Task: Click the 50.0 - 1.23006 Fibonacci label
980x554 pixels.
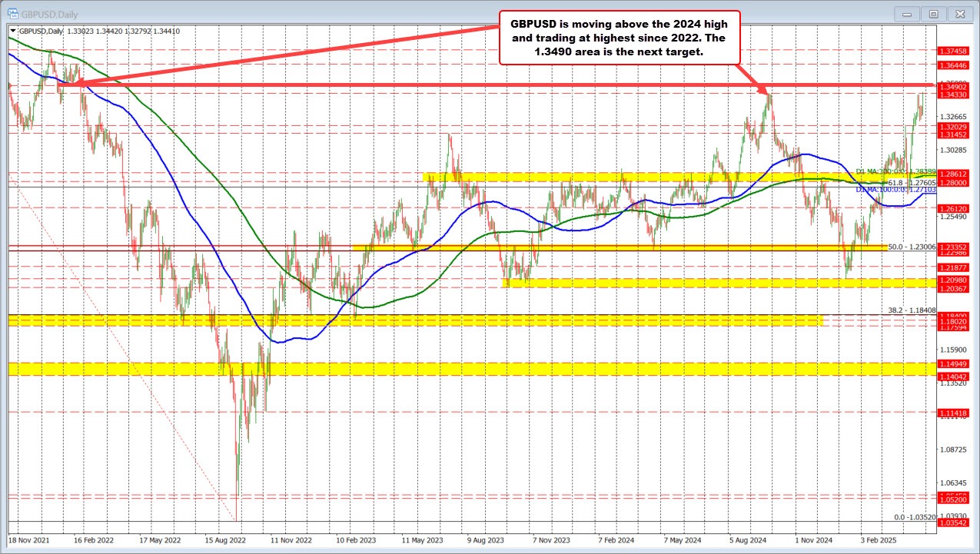Action: 912,247
